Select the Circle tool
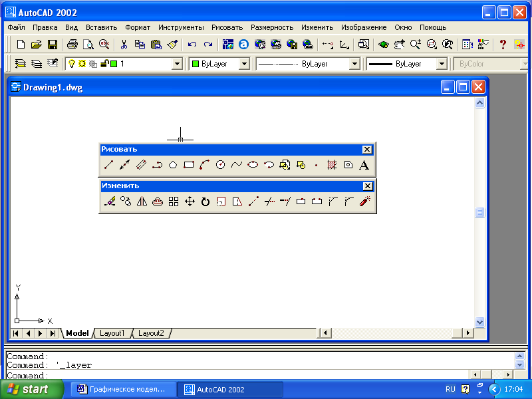The image size is (532, 399). click(221, 165)
